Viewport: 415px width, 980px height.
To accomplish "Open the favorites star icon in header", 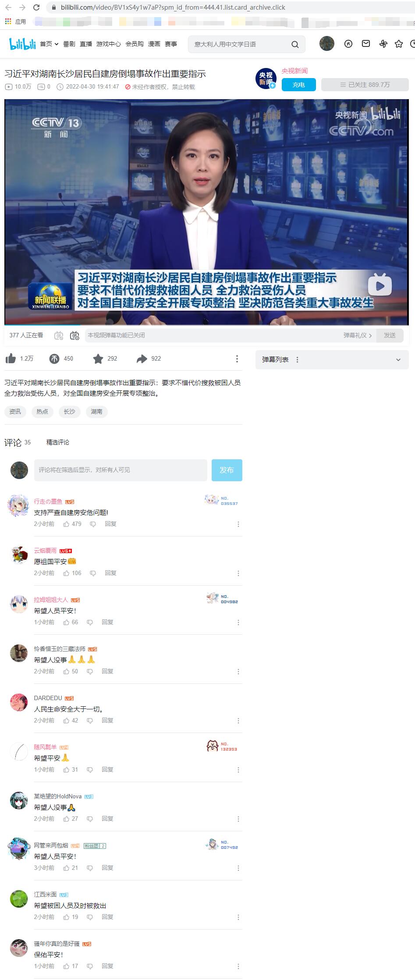I will [x=398, y=44].
